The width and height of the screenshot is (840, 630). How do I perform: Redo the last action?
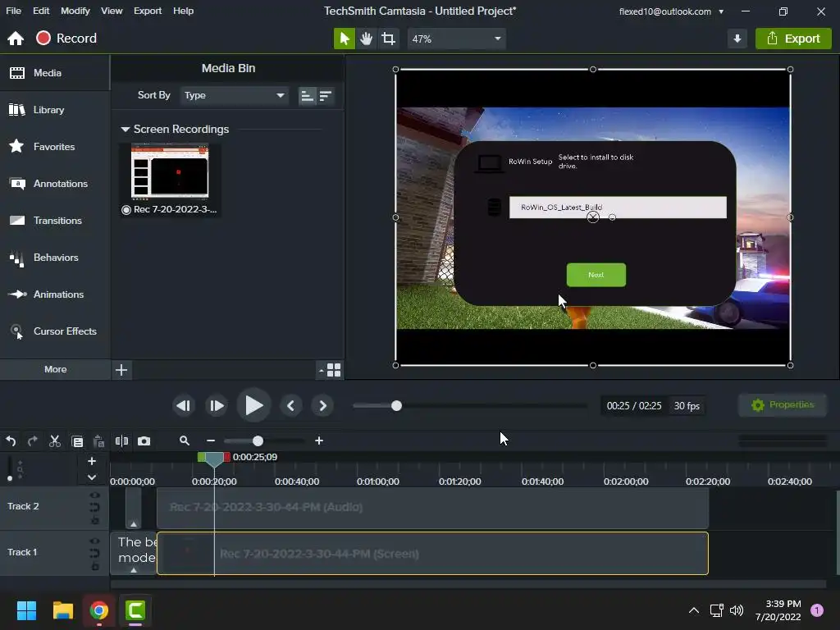point(33,441)
